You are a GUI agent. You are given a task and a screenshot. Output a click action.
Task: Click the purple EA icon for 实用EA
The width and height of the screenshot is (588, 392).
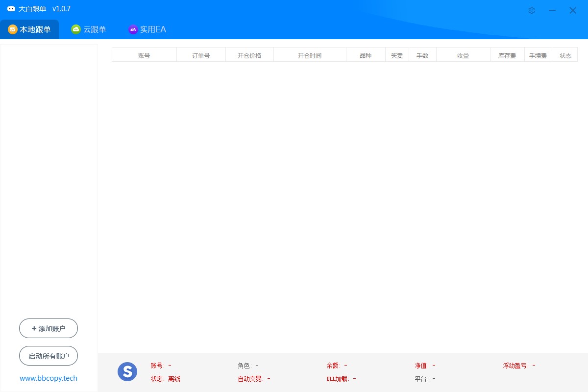pos(133,29)
